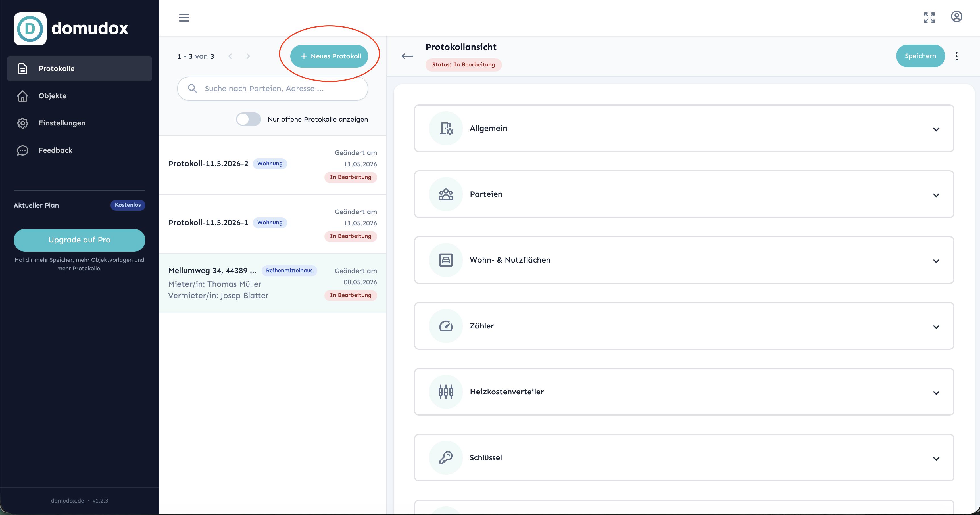Image resolution: width=980 pixels, height=515 pixels.
Task: Expand the Wohn- & Nutzflächen chevron
Action: [936, 261]
